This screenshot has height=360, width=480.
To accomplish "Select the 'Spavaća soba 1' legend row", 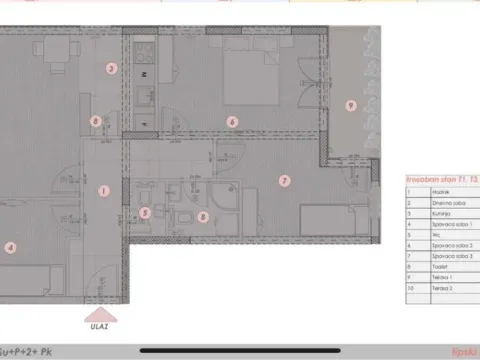I will click(443, 224).
